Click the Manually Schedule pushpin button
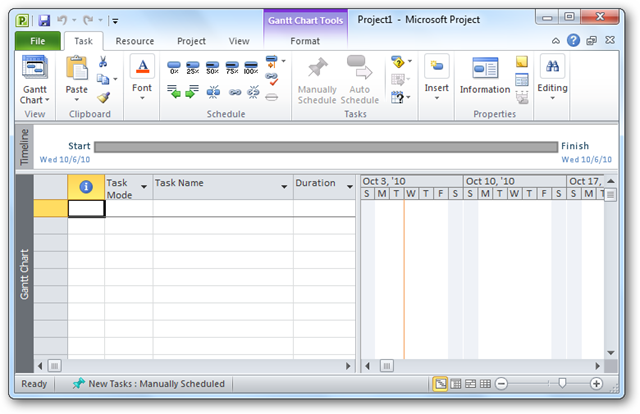The image size is (640, 414). 317,80
